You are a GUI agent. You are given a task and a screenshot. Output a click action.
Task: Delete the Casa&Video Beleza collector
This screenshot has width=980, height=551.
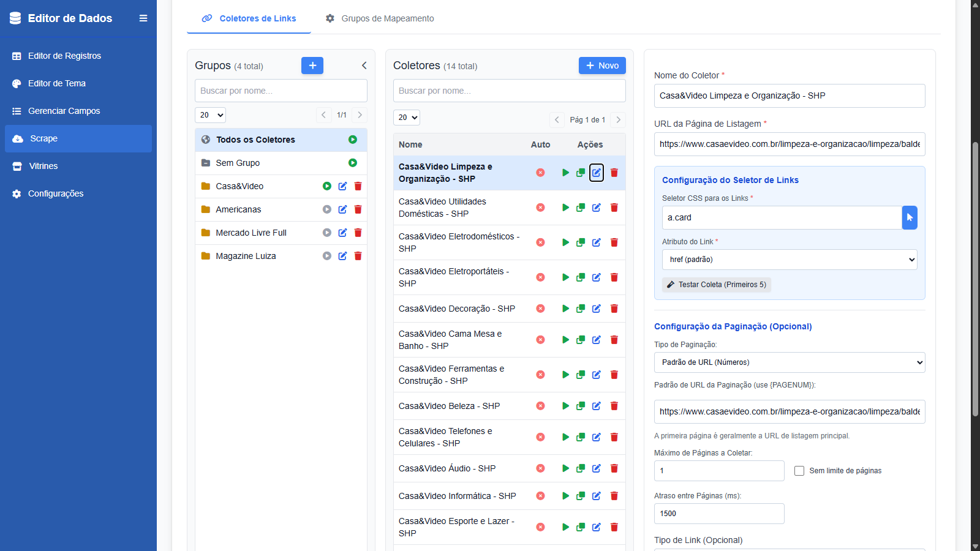(x=614, y=406)
